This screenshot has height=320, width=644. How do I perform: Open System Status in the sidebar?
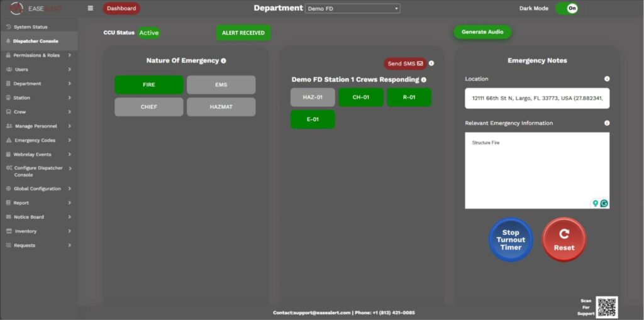point(30,27)
